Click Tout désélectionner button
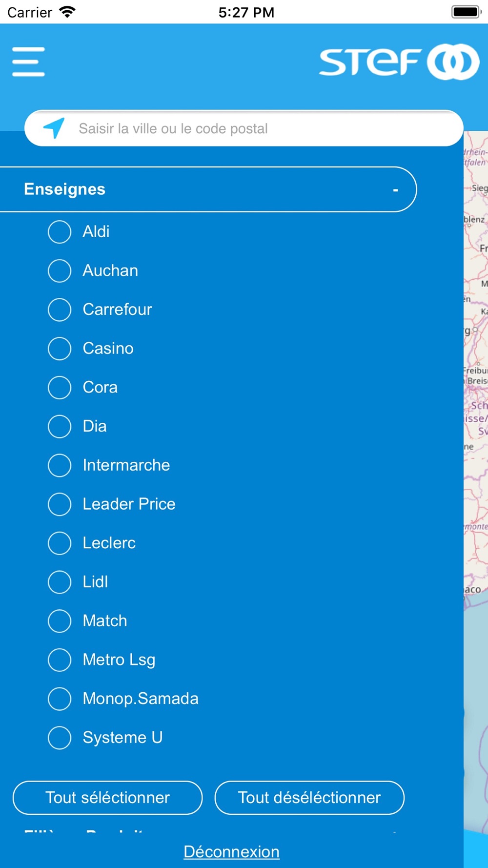The height and width of the screenshot is (868, 488). click(309, 798)
